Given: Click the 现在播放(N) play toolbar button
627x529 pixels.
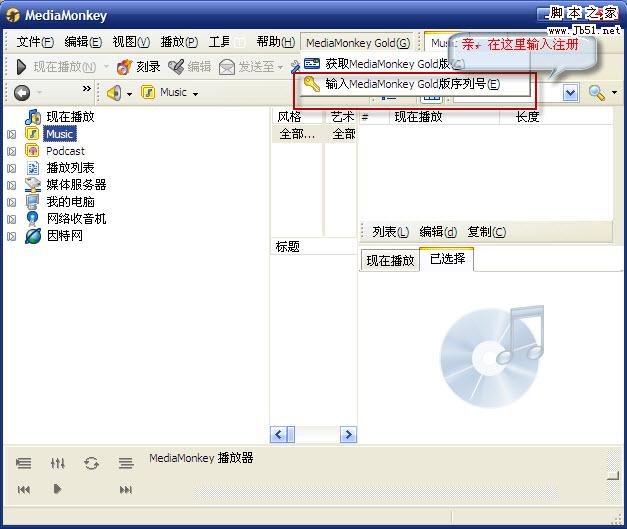Looking at the screenshot, I should click(x=56, y=67).
